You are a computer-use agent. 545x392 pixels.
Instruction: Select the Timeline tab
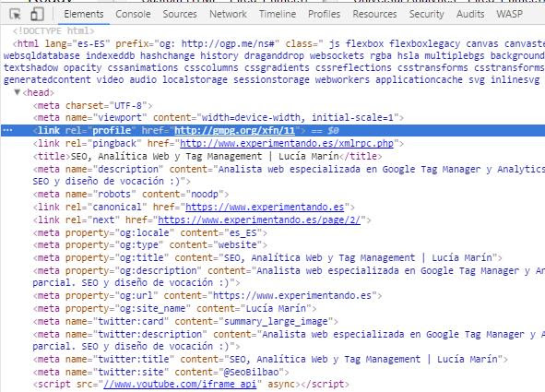coord(278,14)
